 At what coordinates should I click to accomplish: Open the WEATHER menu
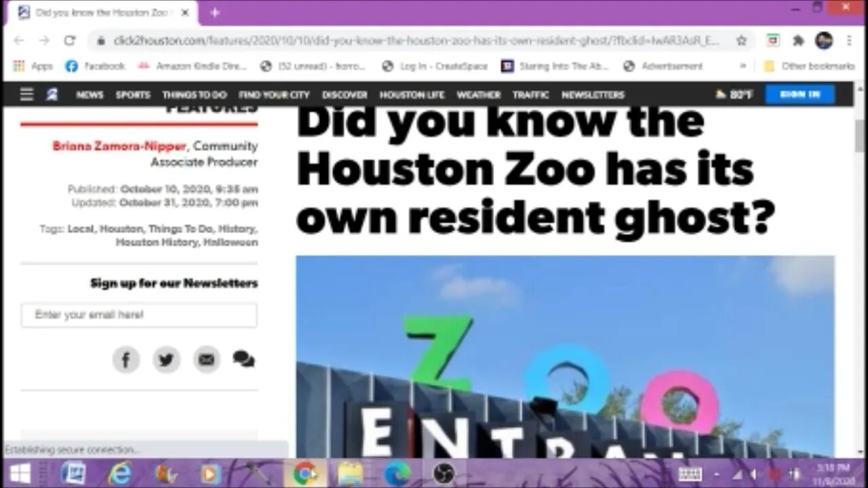click(479, 95)
